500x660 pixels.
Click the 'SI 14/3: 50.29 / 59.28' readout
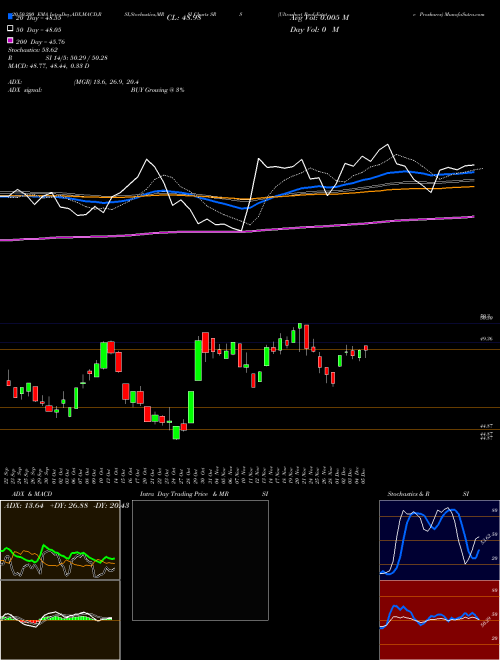[77, 58]
